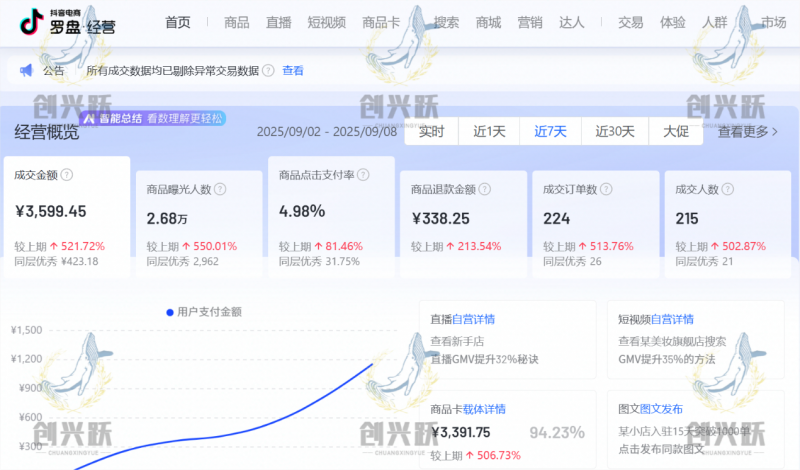The width and height of the screenshot is (800, 470).
Task: Click help icon beside 成交金额
Action: pos(67,174)
